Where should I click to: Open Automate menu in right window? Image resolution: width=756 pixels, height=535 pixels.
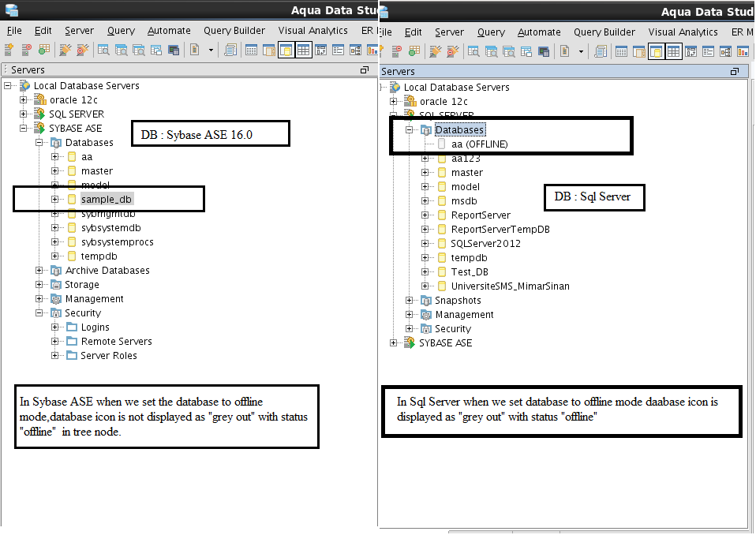[x=539, y=32]
